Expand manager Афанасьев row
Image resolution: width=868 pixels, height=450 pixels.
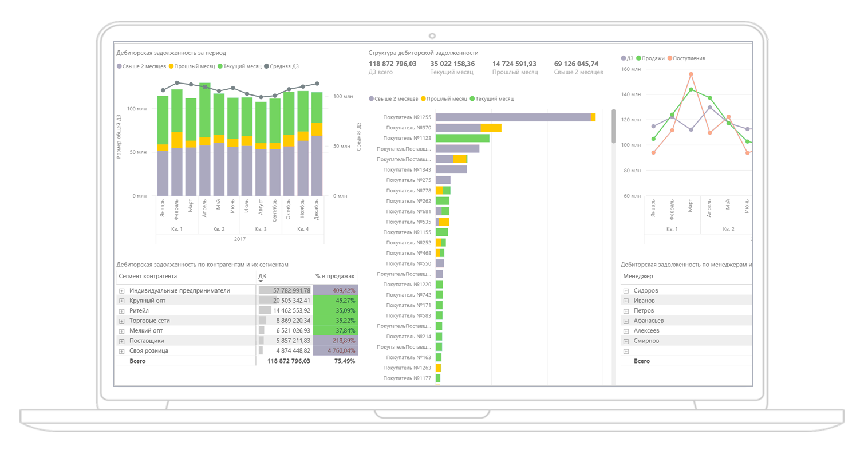click(626, 321)
